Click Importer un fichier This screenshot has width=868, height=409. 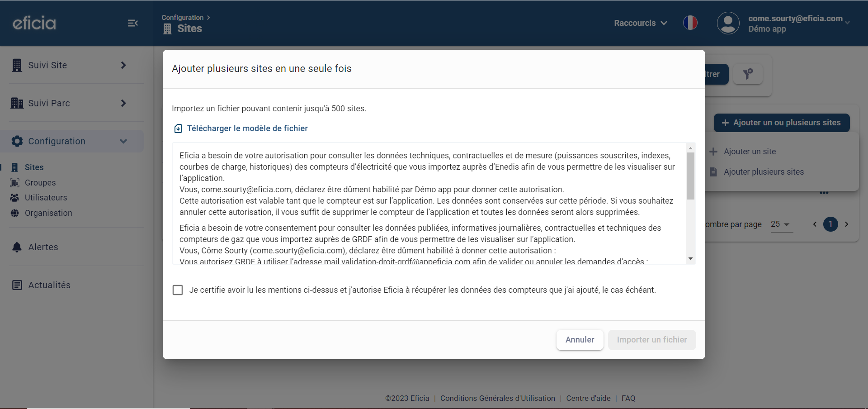coord(651,340)
